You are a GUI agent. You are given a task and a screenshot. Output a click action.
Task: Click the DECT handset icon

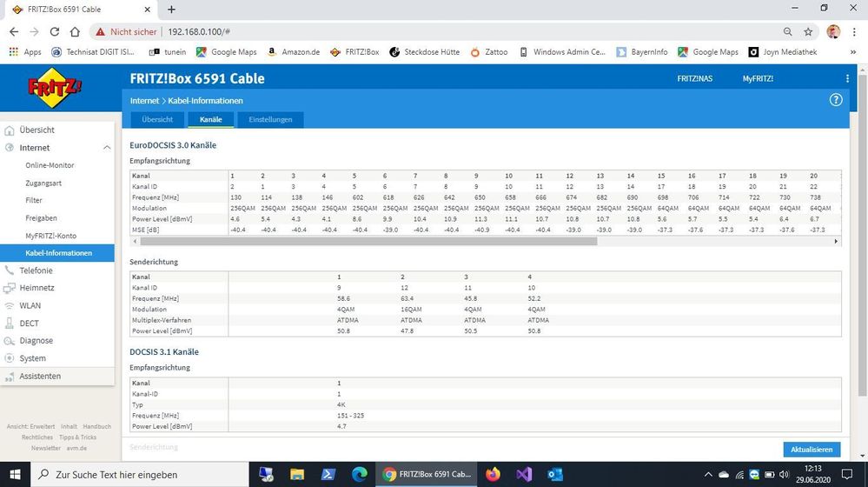click(9, 324)
